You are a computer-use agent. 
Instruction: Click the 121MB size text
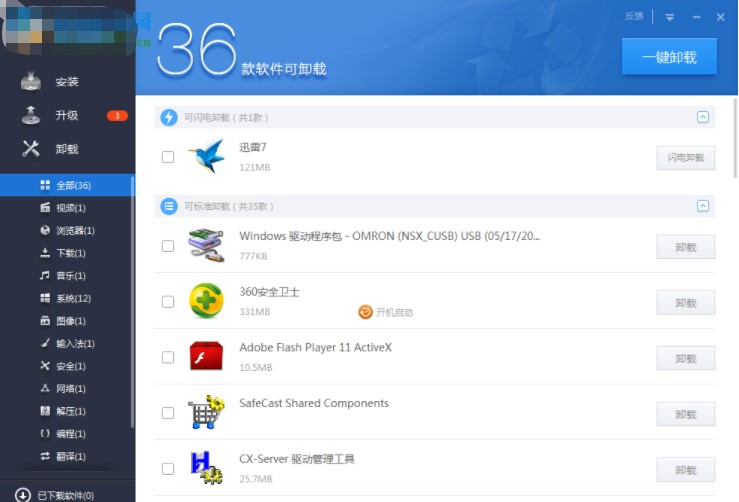[255, 167]
